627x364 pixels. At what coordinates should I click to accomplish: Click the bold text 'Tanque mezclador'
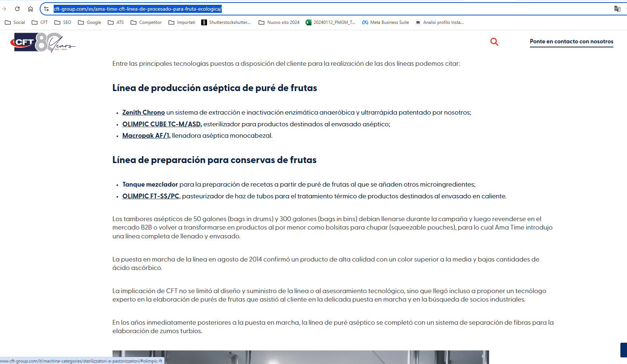(150, 184)
